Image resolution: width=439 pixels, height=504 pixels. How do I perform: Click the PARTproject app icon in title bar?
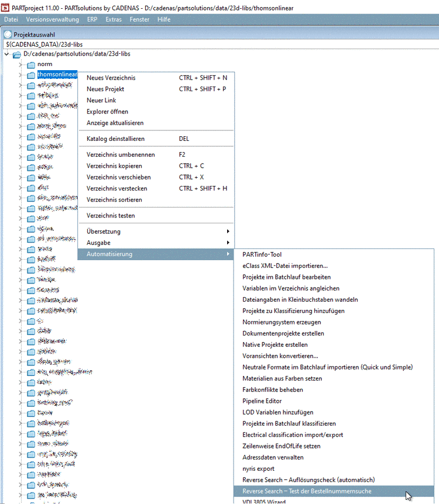click(5, 8)
